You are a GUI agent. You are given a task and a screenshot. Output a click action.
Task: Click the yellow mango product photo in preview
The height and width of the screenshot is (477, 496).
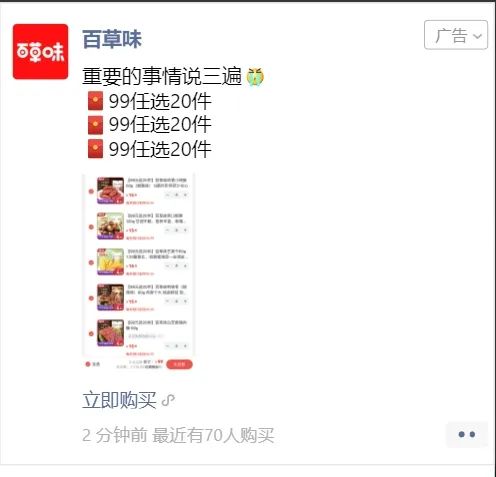click(x=110, y=262)
